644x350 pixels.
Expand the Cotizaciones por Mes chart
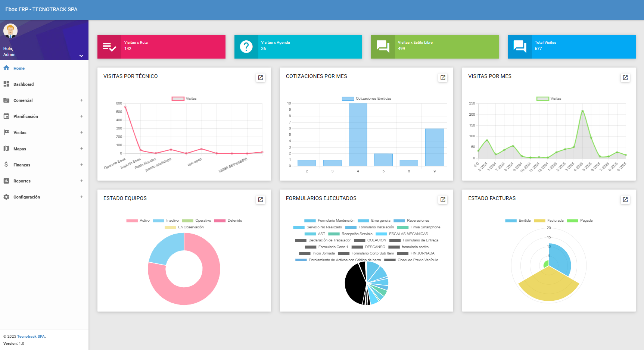pos(443,78)
